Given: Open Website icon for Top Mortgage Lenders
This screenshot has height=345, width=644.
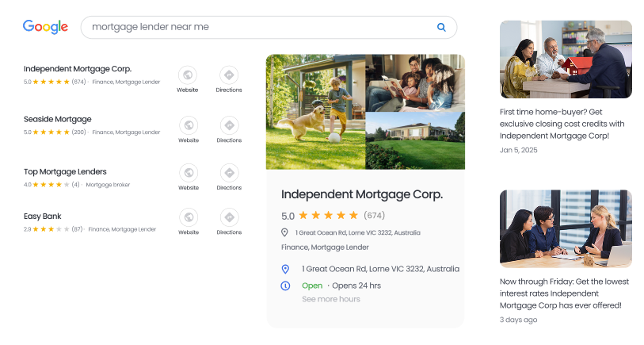Looking at the screenshot, I should coord(189,173).
